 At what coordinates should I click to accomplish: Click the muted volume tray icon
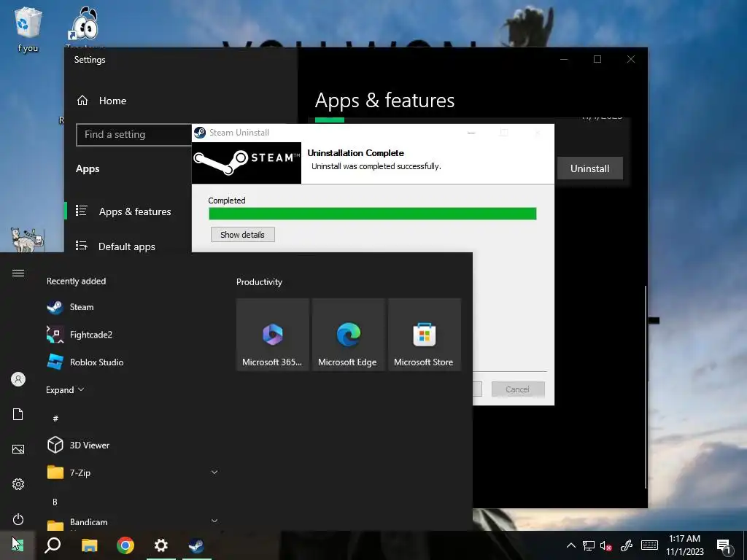(606, 546)
